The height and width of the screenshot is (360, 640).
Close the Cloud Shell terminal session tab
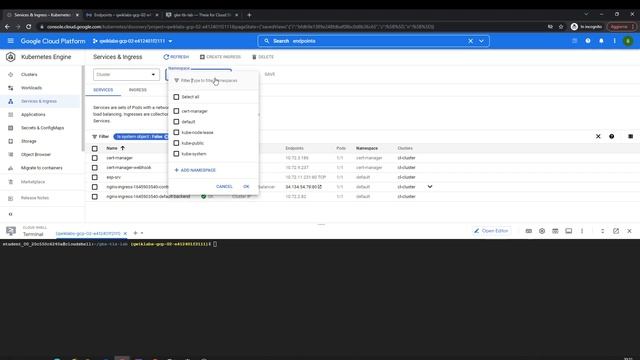(125, 233)
